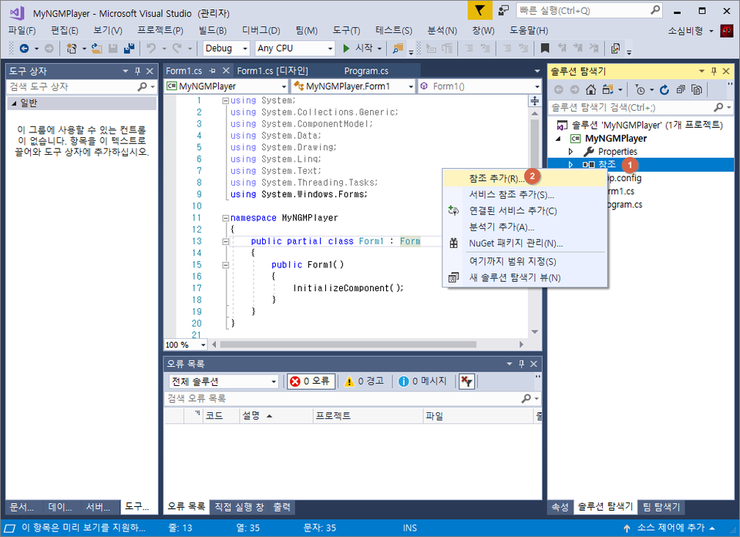Open the Debug configuration dropdown
Image resolution: width=740 pixels, height=537 pixels.
[226, 48]
